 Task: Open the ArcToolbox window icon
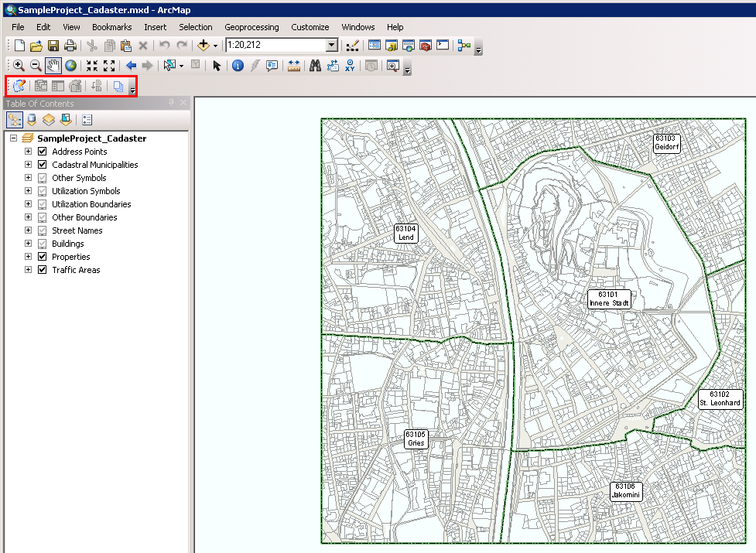(x=426, y=45)
